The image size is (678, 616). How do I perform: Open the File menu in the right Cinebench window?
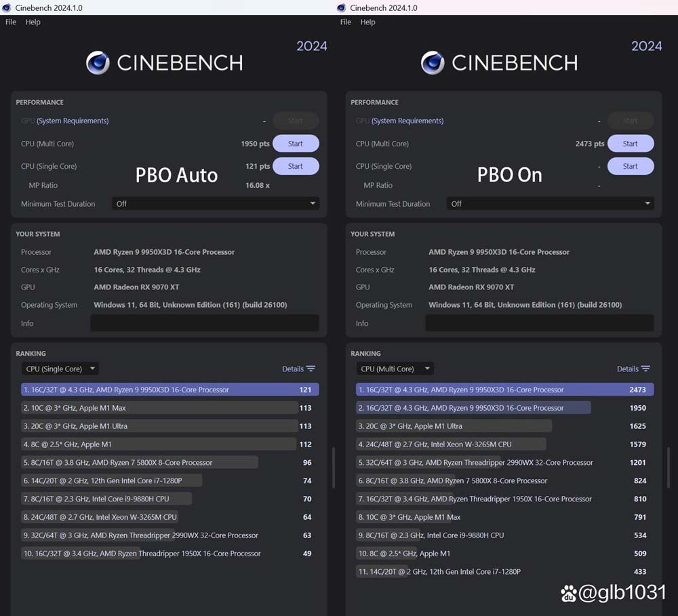coord(346,22)
